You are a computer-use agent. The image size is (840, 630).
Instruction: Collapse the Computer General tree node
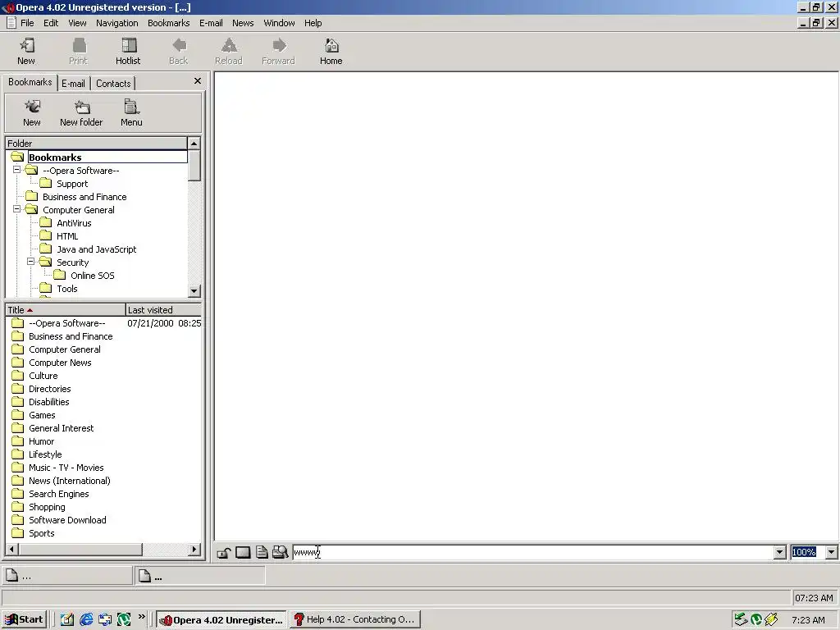[16, 209]
